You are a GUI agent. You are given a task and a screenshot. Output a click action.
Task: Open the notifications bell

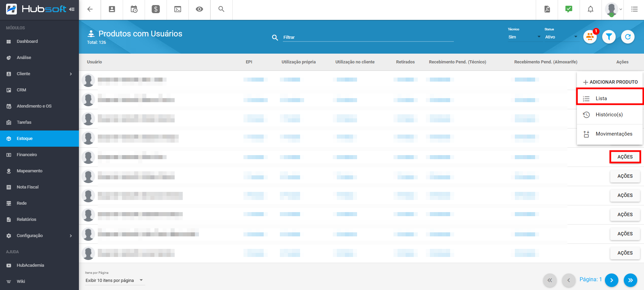[x=590, y=9]
